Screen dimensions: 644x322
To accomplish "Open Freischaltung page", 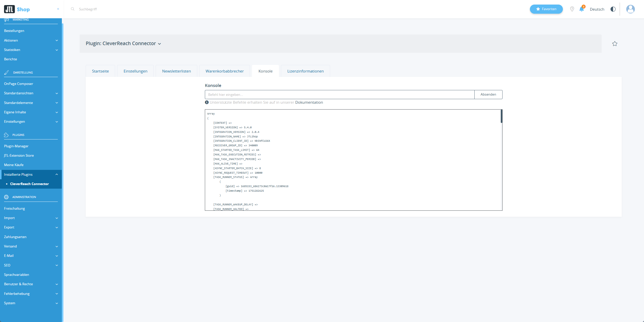I will tap(14, 208).
